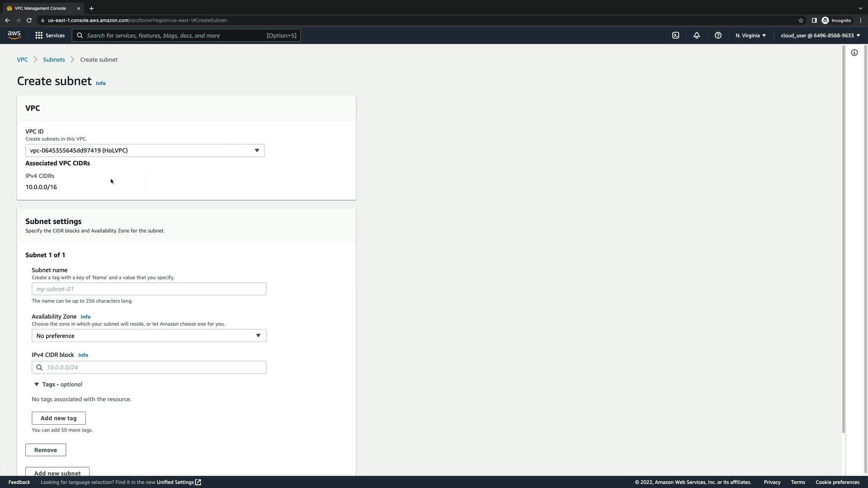Collapse the Tags optional section
868x488 pixels.
click(x=37, y=385)
